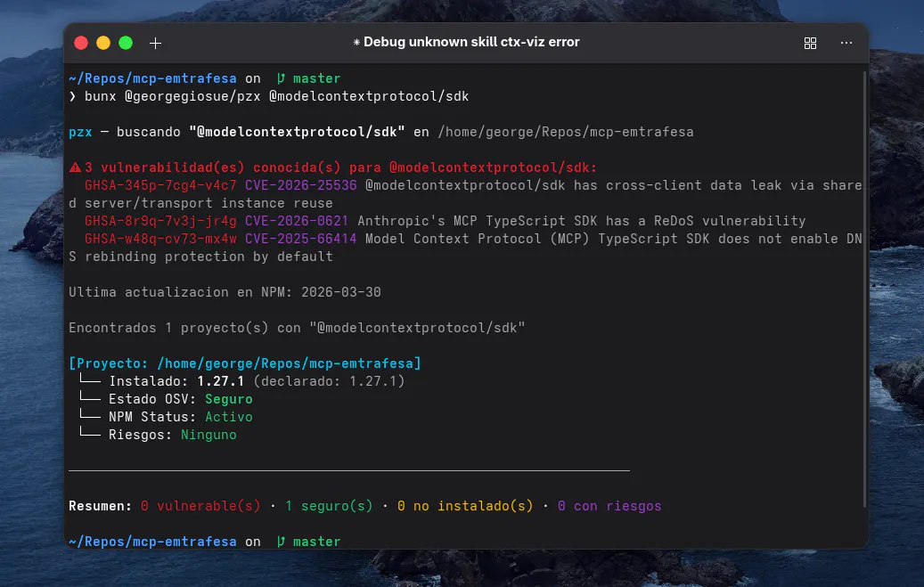Click 'Ultima actualizacion en NPM: 2026-03-30' line
Screen dimensions: 924x587
pos(225,292)
